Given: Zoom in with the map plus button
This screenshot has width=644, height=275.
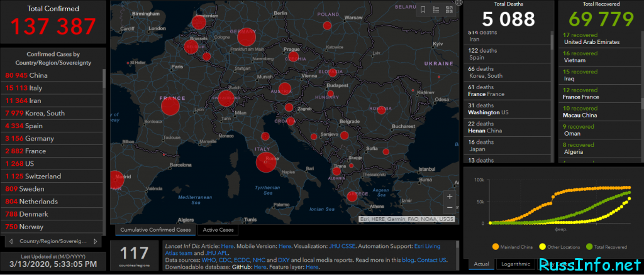Looking at the screenshot, I should pyautogui.click(x=450, y=197).
